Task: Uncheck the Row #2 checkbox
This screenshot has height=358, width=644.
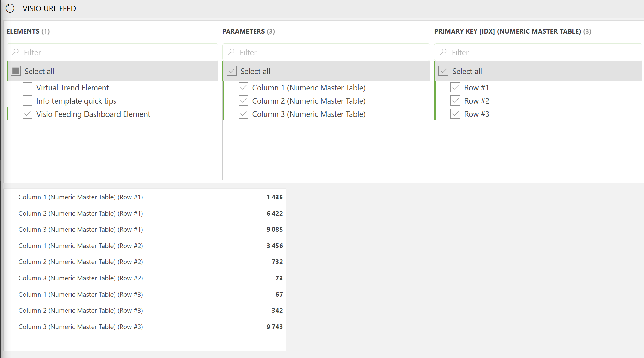Action: point(455,100)
